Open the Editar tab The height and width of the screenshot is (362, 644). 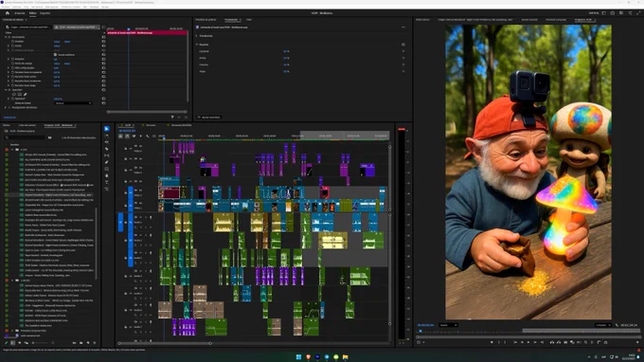(x=32, y=13)
